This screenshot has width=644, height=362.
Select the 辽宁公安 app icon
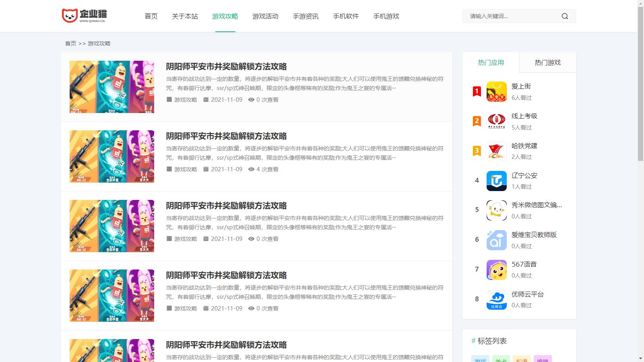(x=496, y=181)
